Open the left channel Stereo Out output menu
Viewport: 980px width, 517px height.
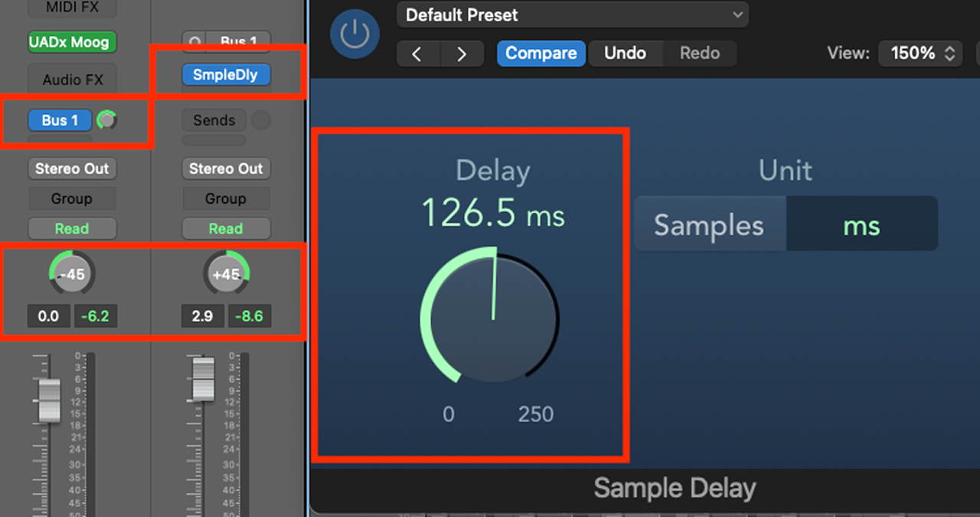[72, 169]
